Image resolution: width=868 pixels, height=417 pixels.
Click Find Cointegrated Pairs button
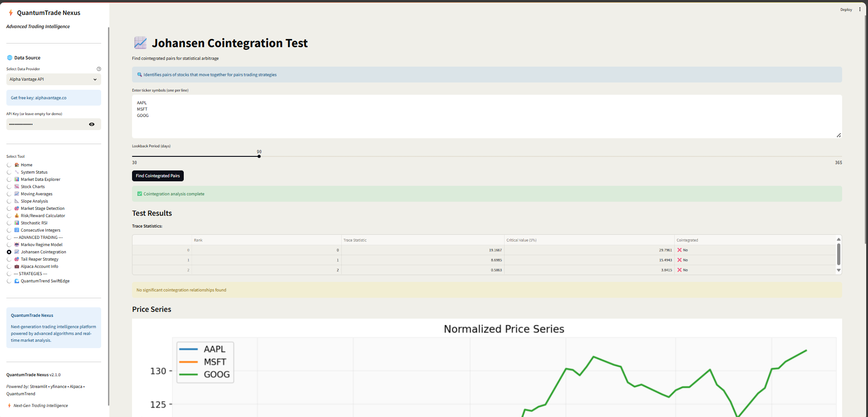158,176
